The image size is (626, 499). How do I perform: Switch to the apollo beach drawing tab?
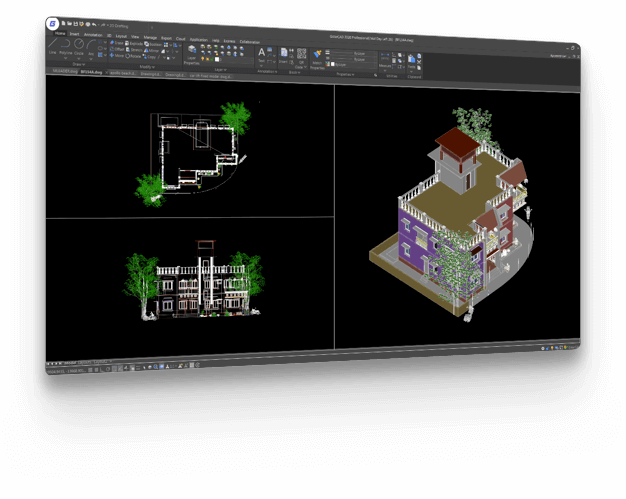[x=121, y=74]
